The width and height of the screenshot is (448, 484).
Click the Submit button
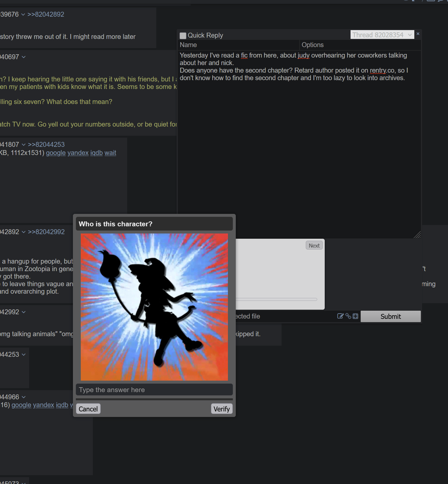390,316
